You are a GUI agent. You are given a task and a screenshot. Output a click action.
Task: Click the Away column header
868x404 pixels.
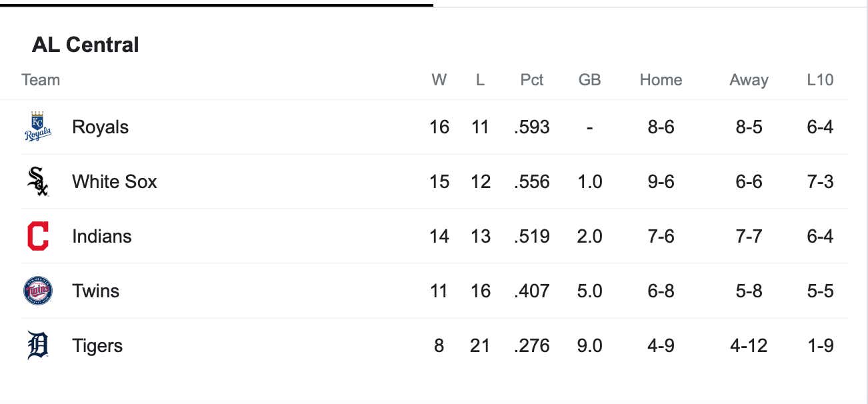point(749,80)
